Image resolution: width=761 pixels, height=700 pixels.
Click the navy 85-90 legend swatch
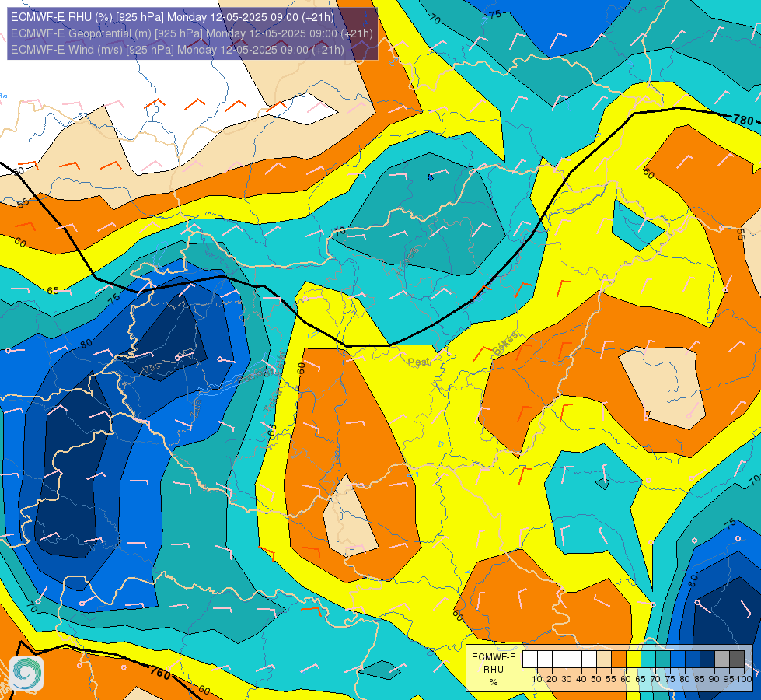707,660
